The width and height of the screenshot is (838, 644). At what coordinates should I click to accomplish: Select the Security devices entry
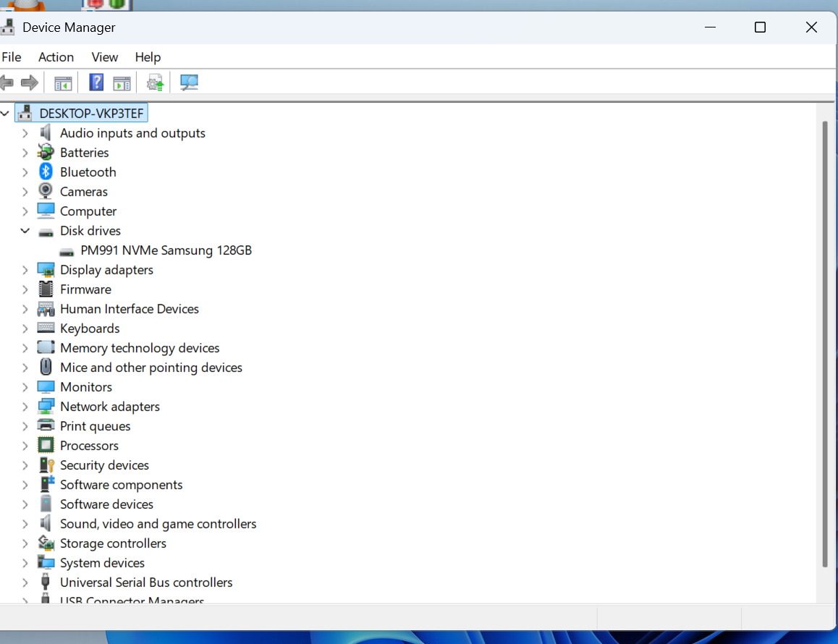(x=104, y=465)
